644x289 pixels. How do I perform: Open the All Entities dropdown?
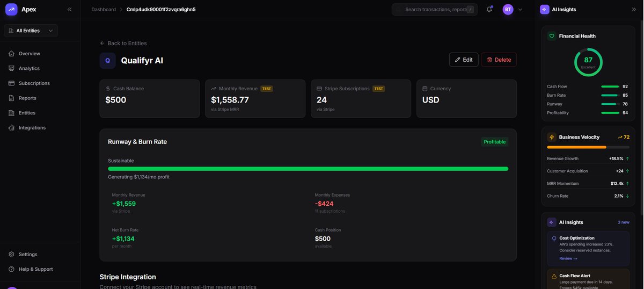click(x=31, y=31)
